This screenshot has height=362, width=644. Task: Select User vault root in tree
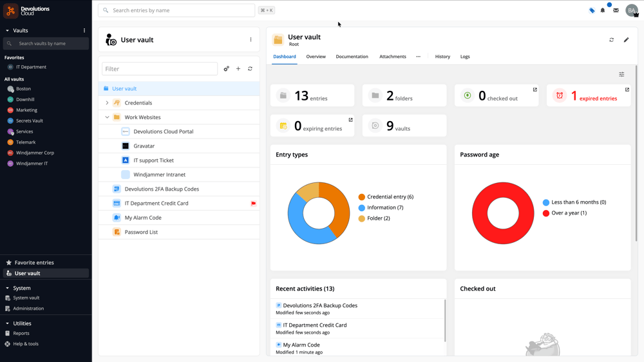click(x=179, y=88)
